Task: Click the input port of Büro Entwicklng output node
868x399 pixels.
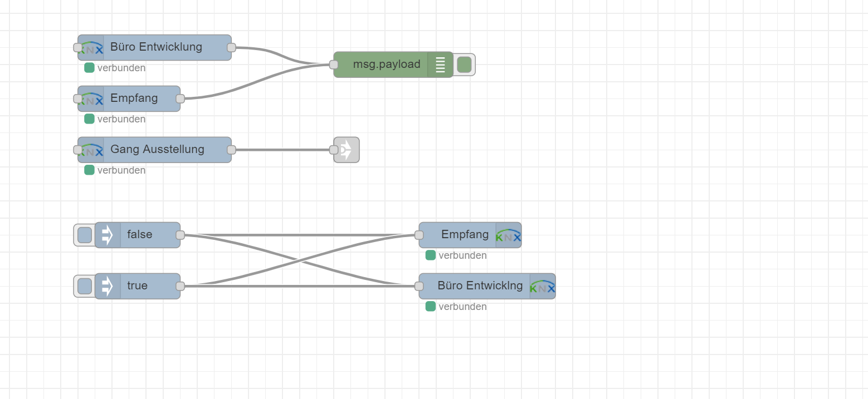Action: click(x=419, y=287)
